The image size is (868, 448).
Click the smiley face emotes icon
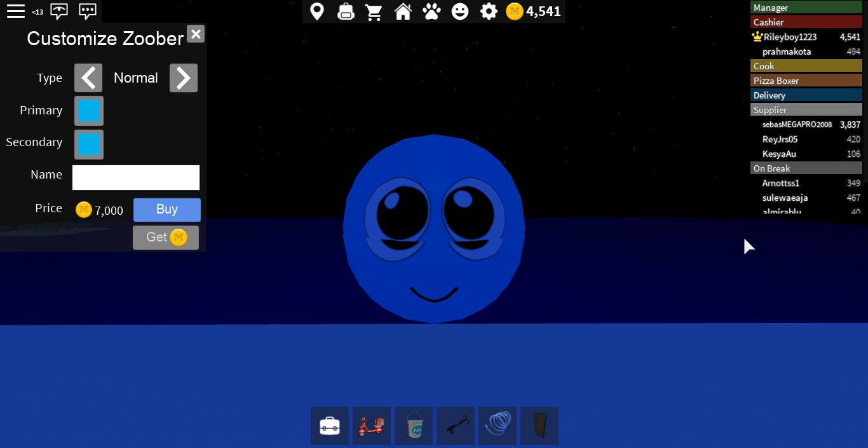[x=460, y=11]
